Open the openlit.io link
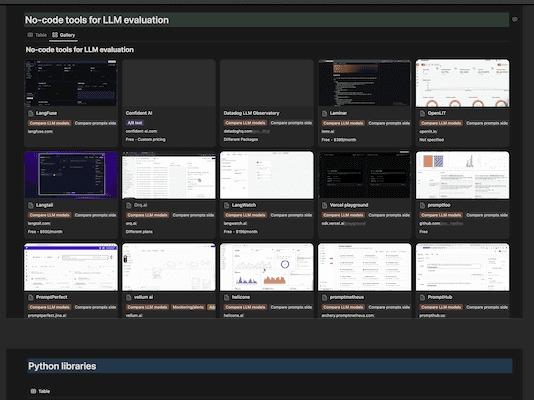The height and width of the screenshot is (400, 534). (428, 131)
